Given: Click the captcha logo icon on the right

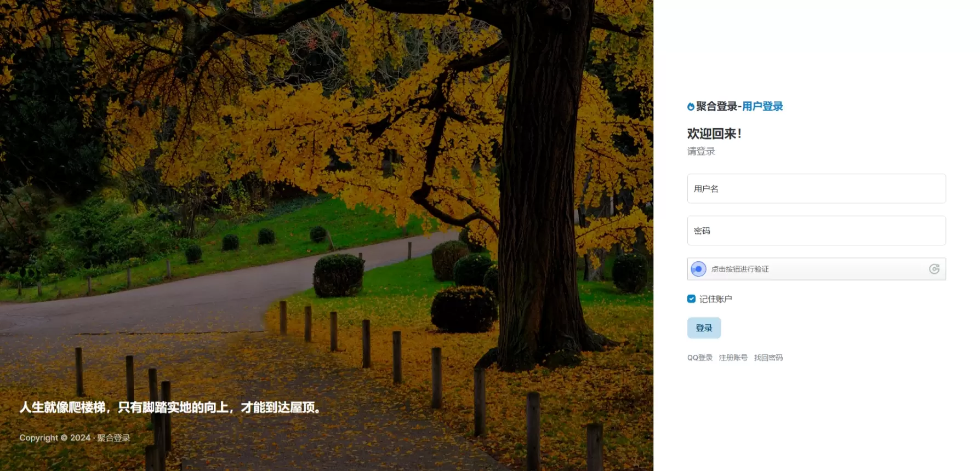Looking at the screenshot, I should (935, 269).
